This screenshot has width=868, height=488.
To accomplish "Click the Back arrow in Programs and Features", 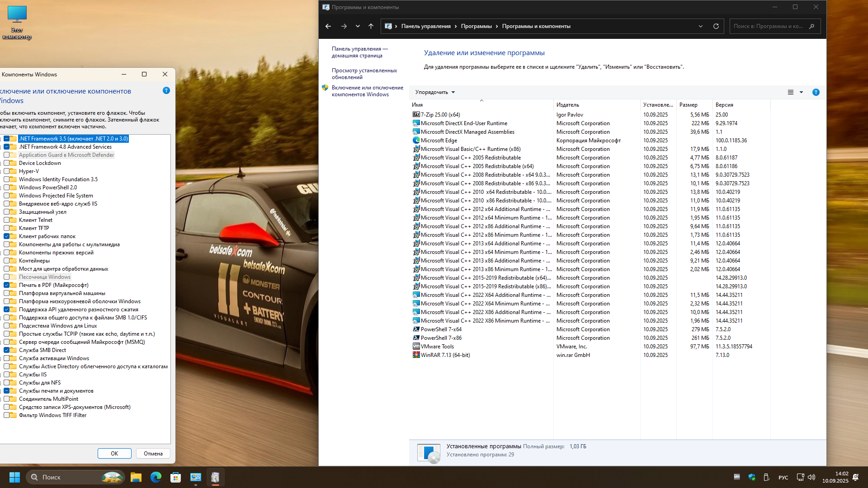I will (328, 26).
